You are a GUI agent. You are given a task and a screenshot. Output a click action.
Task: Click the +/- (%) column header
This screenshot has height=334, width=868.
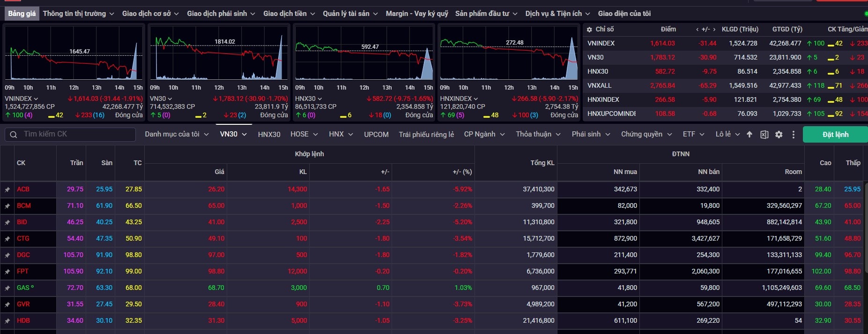tap(462, 172)
